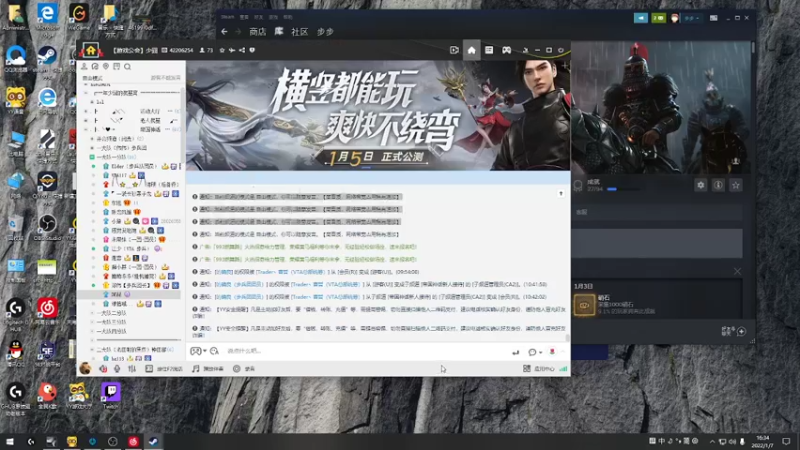This screenshot has width=800, height=450.
Task: Expand the Steam account name dropdown
Action: (x=692, y=18)
